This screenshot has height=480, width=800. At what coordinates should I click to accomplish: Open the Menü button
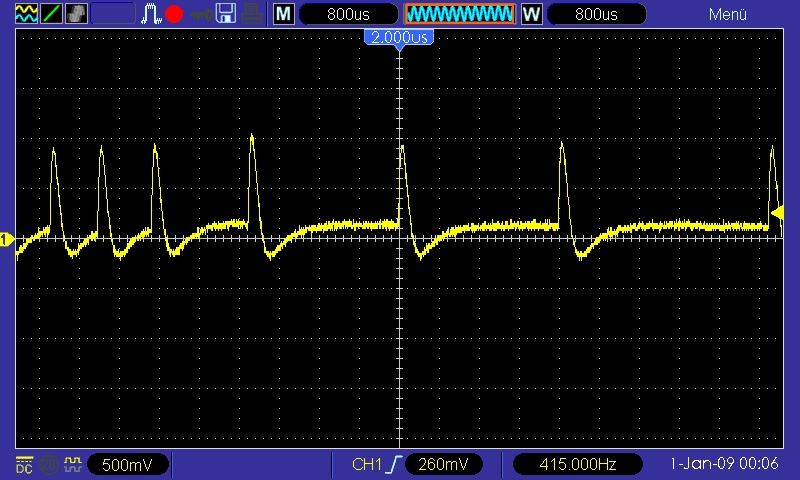[728, 14]
